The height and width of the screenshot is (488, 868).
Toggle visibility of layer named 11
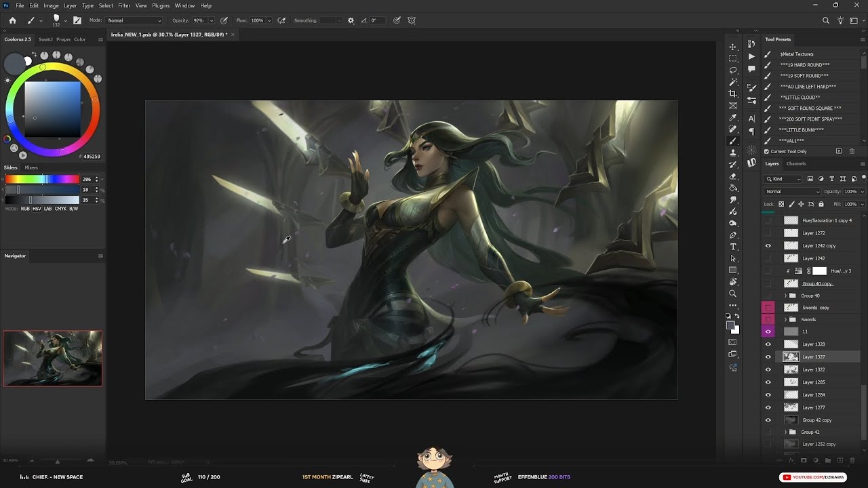(x=768, y=331)
